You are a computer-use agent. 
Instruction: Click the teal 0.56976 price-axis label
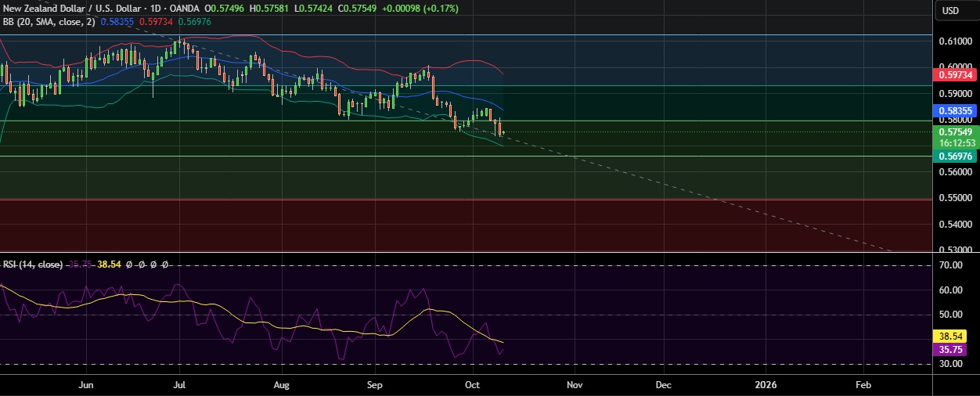(955, 157)
